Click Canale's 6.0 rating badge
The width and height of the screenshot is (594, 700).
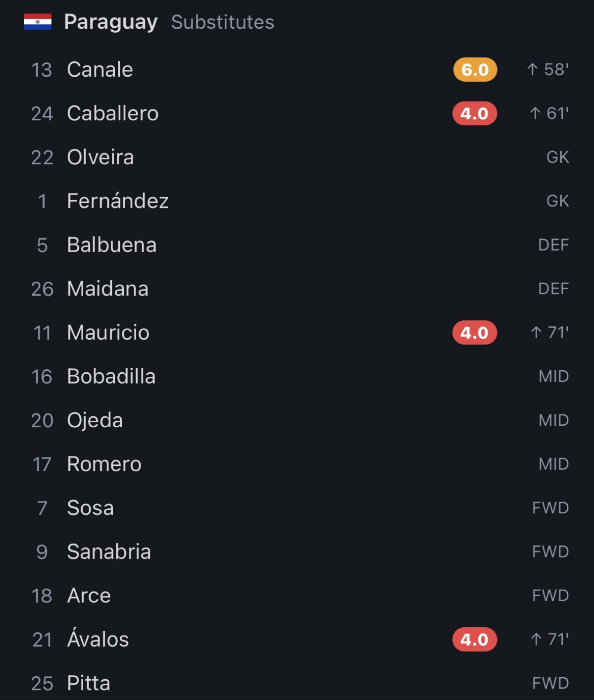tap(475, 70)
